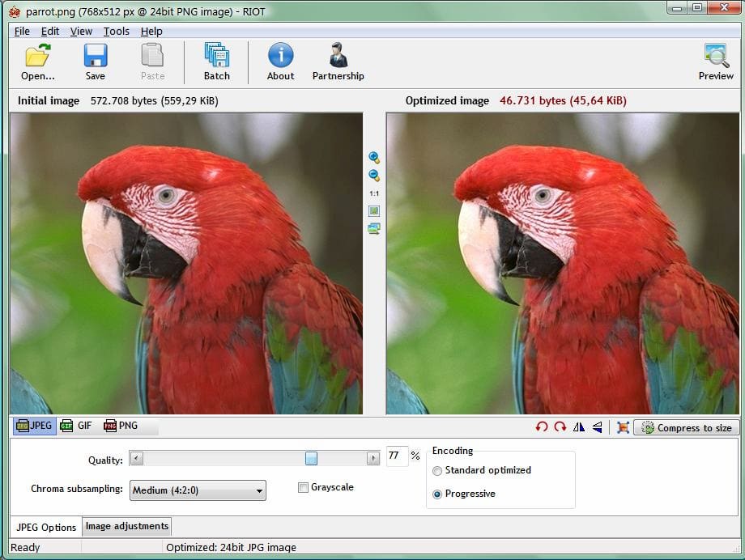Show the About information dialog
The width and height of the screenshot is (745, 560).
coord(280,62)
